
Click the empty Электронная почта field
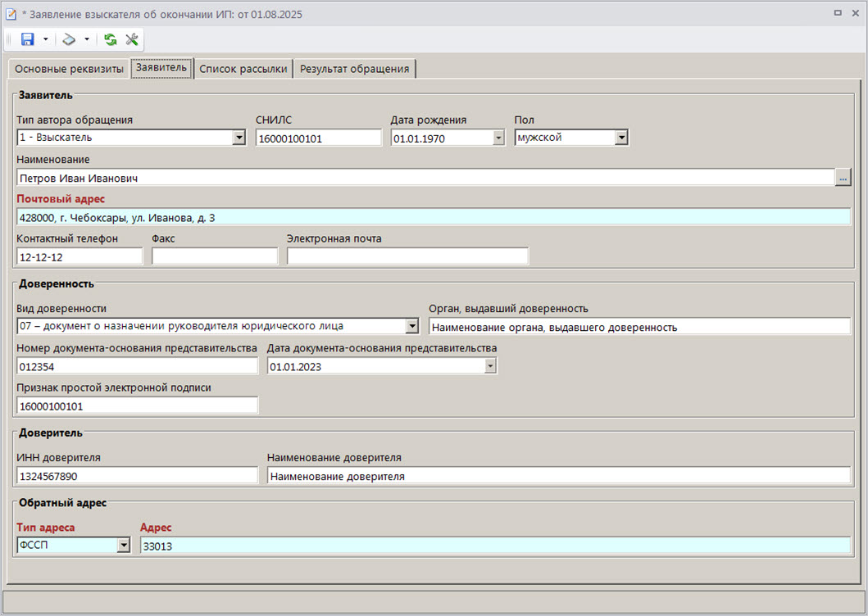pyautogui.click(x=407, y=257)
